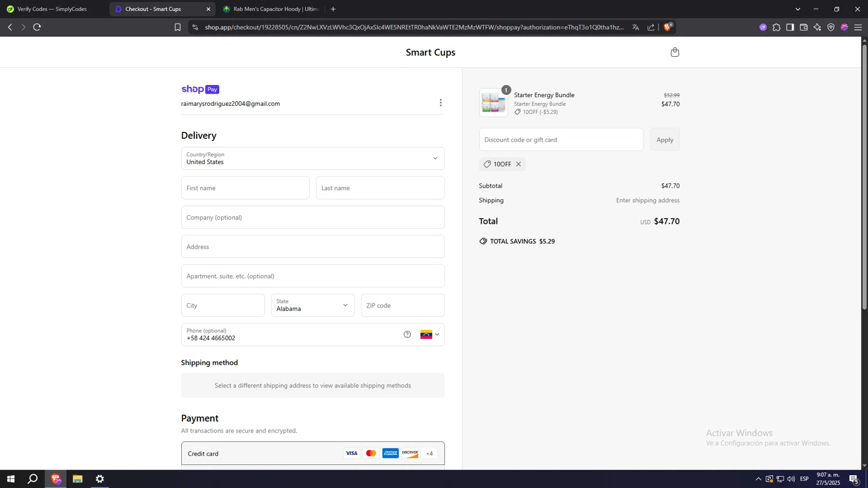Click the Apply discount button
The width and height of the screenshot is (868, 488).
[665, 139]
